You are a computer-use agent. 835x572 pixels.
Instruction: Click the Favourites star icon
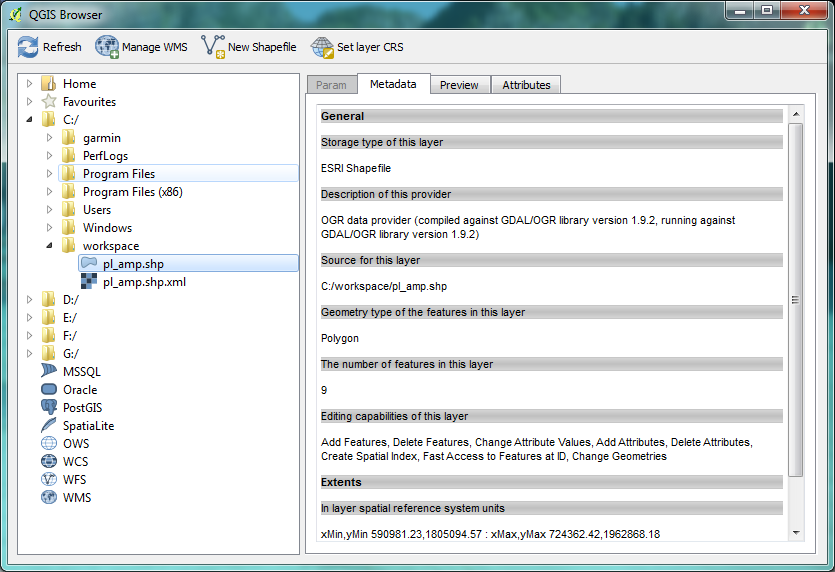(48, 101)
